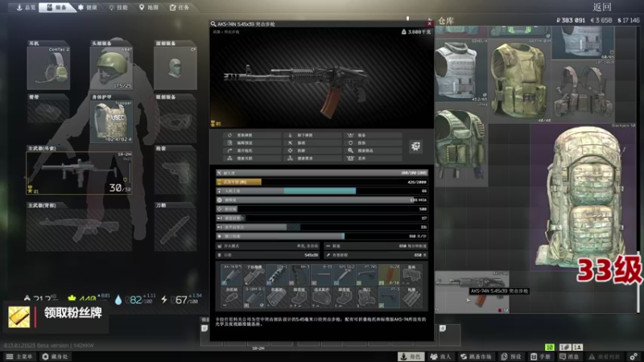Screen dimensions: 644x362
Task: Click the empty armband slot
Action: (48, 112)
